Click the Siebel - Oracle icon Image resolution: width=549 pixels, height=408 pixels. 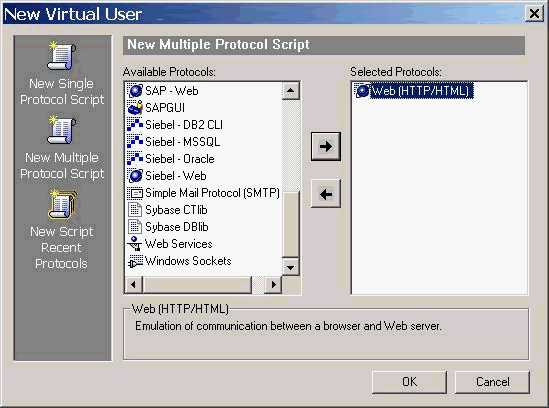tap(135, 159)
